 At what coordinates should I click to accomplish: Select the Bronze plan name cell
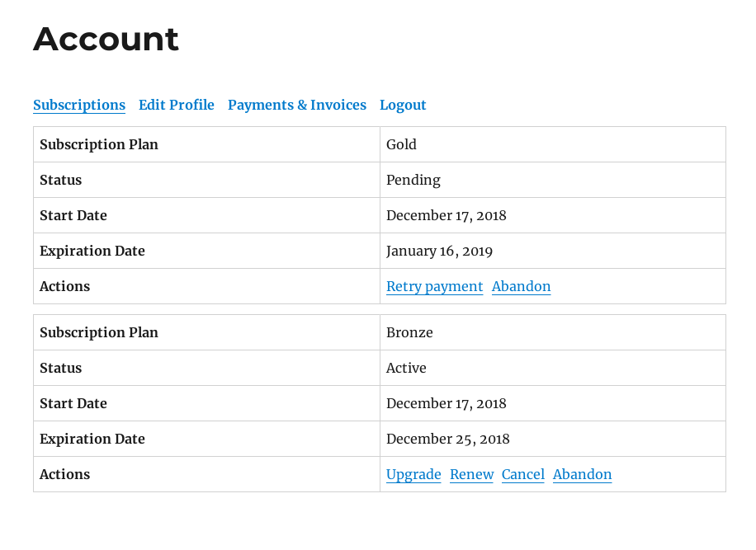pyautogui.click(x=552, y=332)
